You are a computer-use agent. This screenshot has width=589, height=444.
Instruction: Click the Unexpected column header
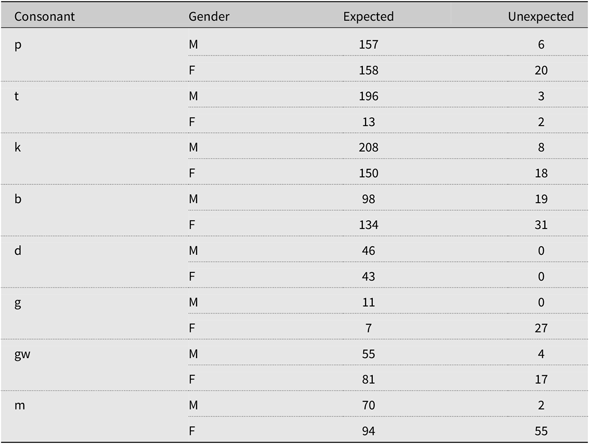(541, 17)
